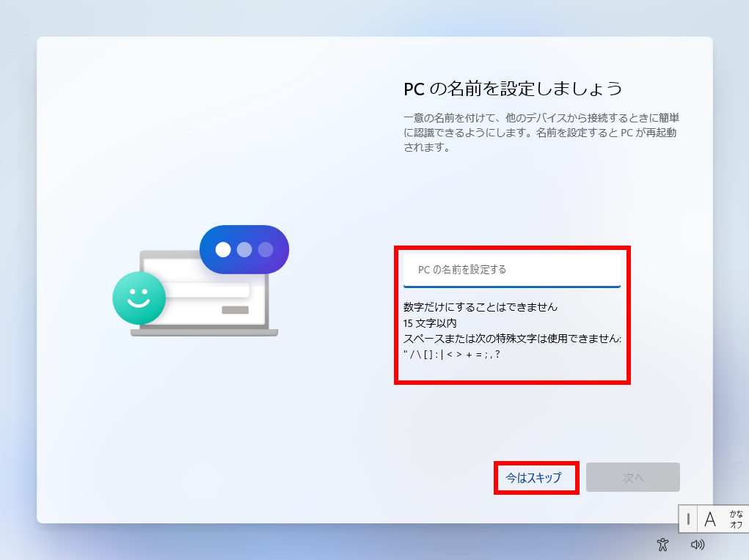Click the IME toolbar grip handle

point(688,519)
